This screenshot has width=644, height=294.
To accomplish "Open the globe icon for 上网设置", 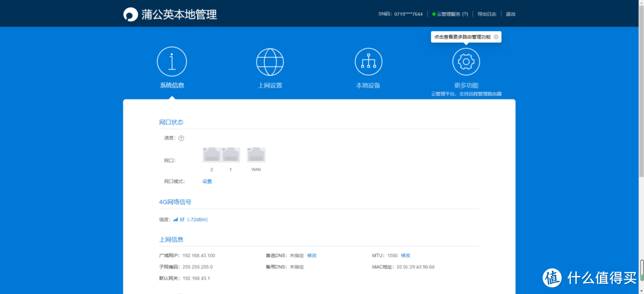I will pos(270,61).
